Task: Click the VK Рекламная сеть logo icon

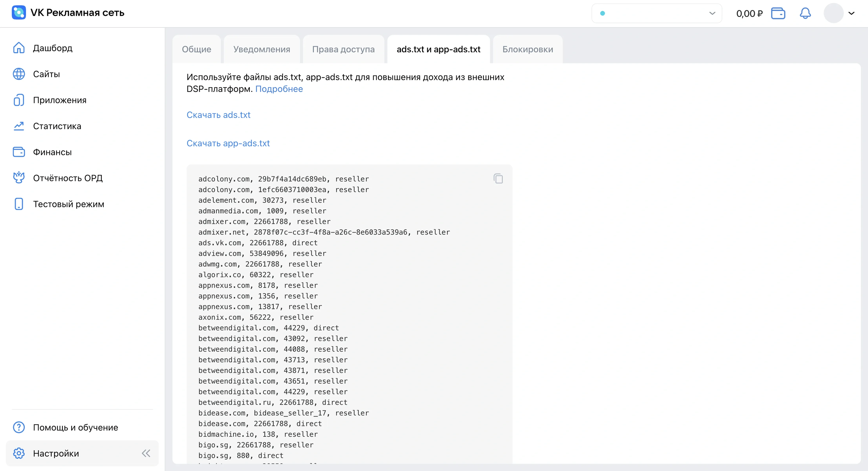Action: (x=19, y=12)
